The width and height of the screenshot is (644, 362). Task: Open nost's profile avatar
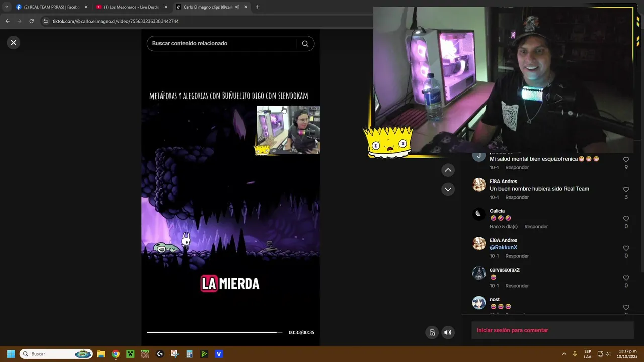pyautogui.click(x=479, y=303)
